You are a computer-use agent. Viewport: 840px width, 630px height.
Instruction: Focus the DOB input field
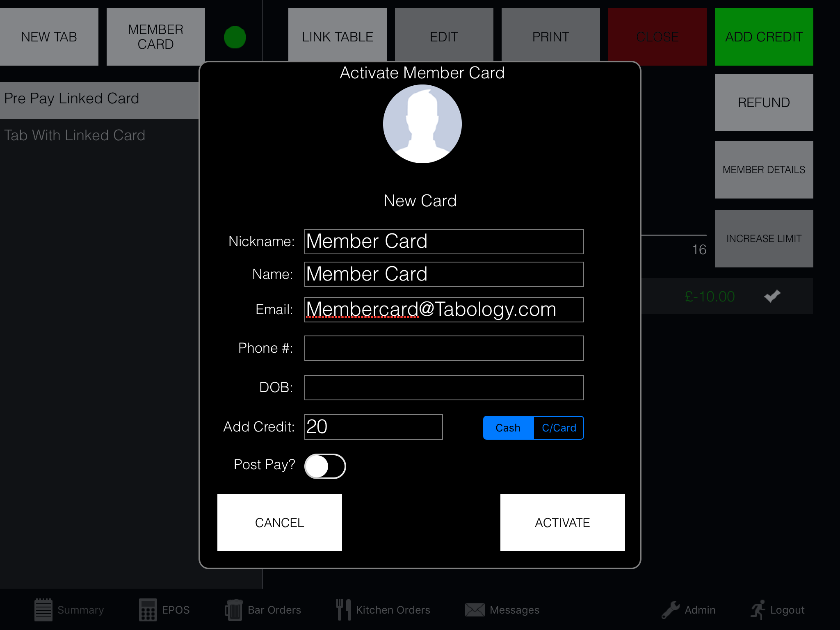444,388
